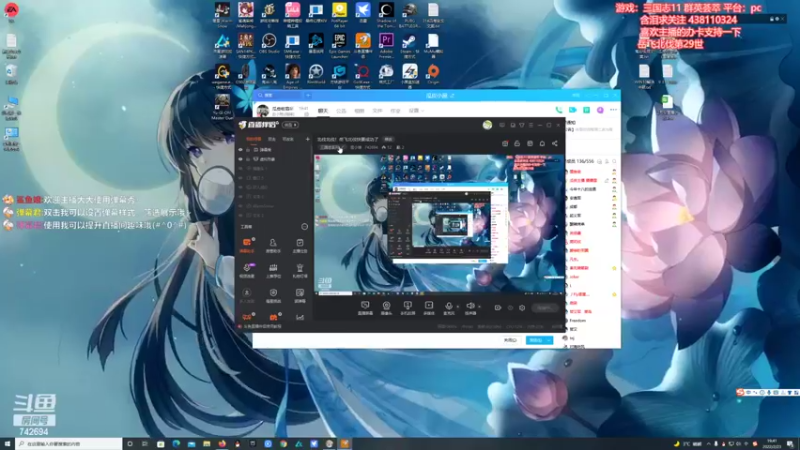The image size is (800, 450).
Task: Open the chart tool in the toolbox bottom row
Action: coord(299,317)
